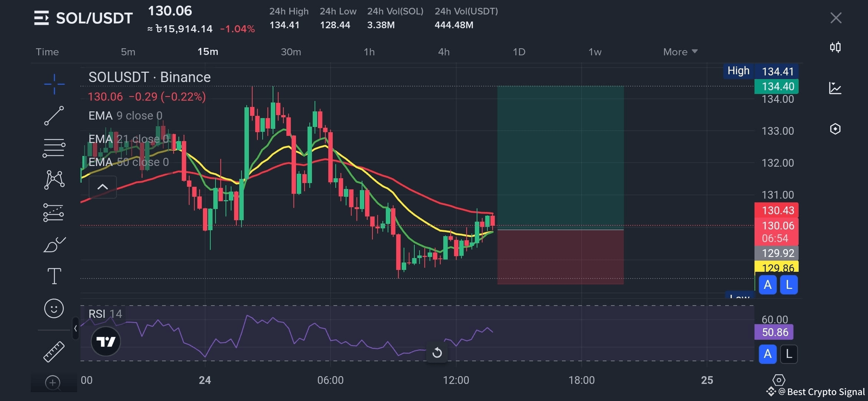Click the 129.92 gray price label
The image size is (868, 401).
(x=776, y=253)
